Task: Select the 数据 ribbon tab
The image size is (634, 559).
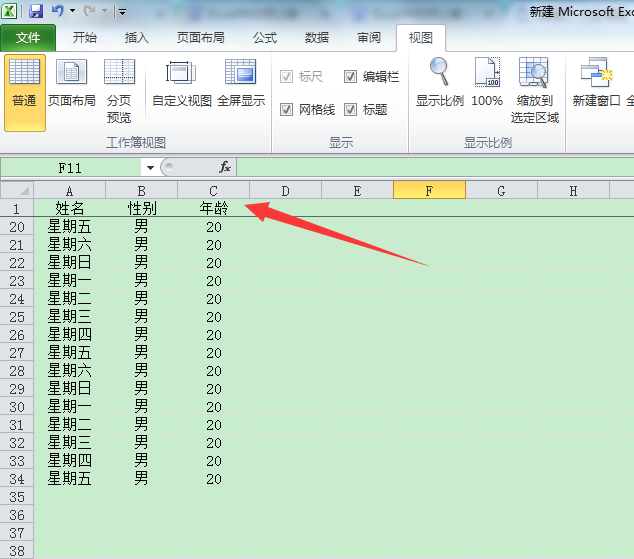Action: [x=317, y=38]
